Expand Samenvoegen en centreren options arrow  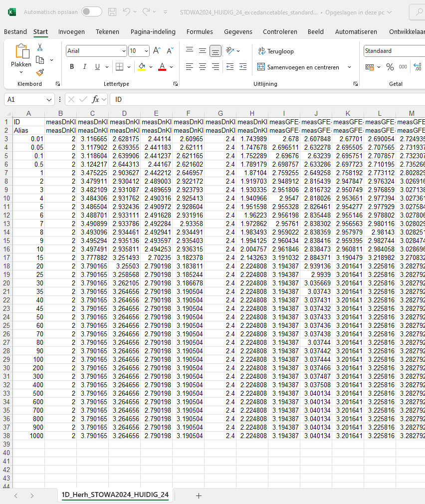click(349, 67)
